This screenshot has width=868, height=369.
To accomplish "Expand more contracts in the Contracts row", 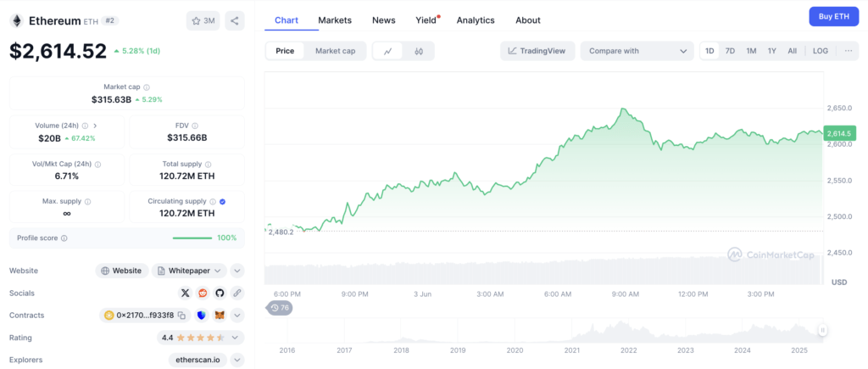I will click(237, 316).
